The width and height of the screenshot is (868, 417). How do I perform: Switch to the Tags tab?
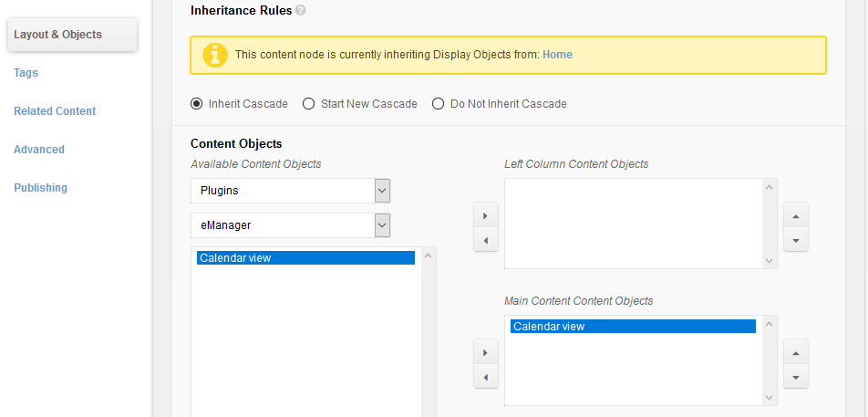coord(26,73)
